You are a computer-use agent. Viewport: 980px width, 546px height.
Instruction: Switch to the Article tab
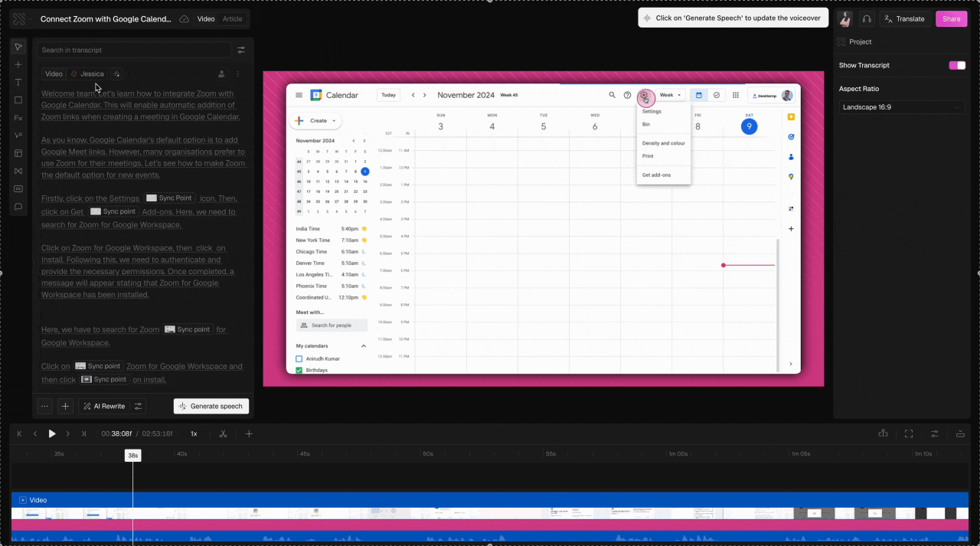[232, 19]
